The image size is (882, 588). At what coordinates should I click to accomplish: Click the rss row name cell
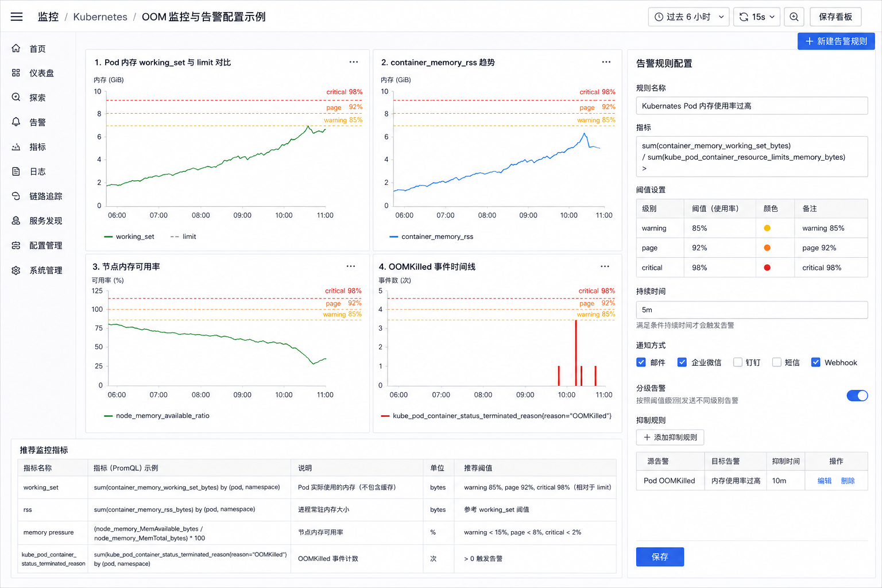coord(52,510)
